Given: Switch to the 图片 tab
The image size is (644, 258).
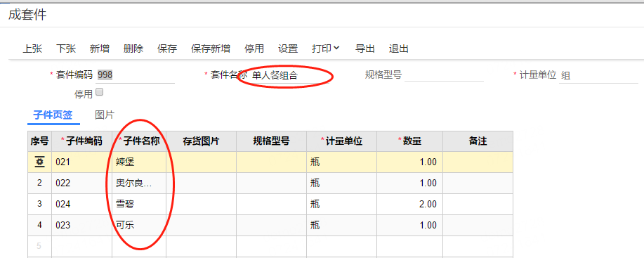Looking at the screenshot, I should 105,115.
